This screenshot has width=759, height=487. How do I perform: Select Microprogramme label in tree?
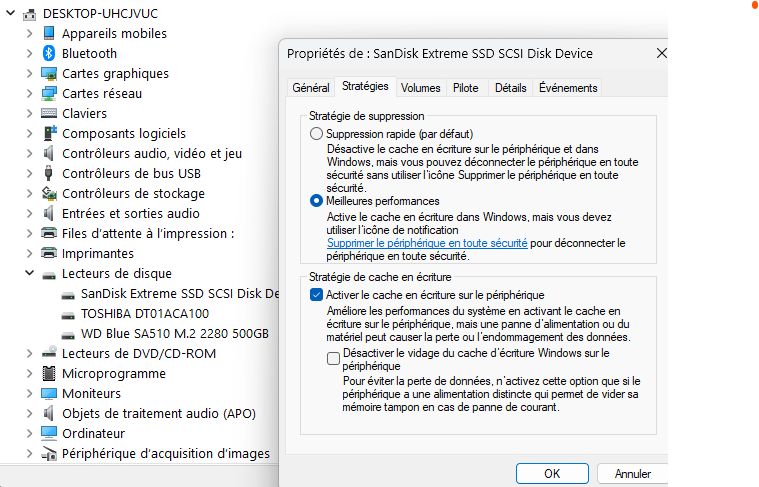[x=114, y=374]
